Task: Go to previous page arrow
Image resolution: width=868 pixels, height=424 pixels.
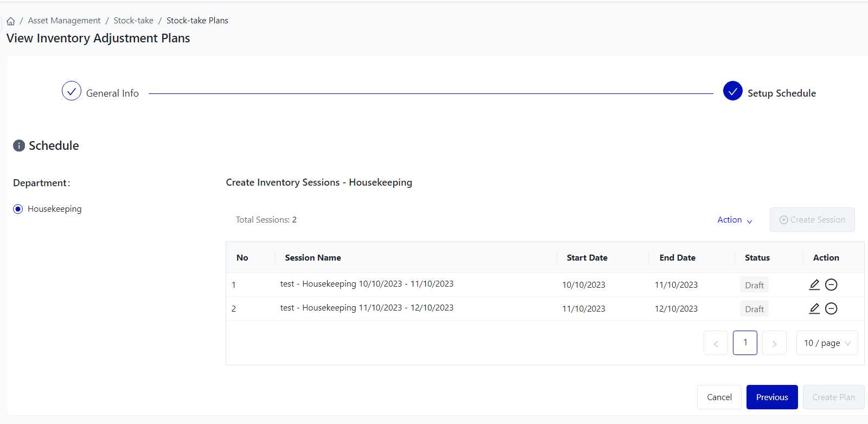Action: pos(716,343)
